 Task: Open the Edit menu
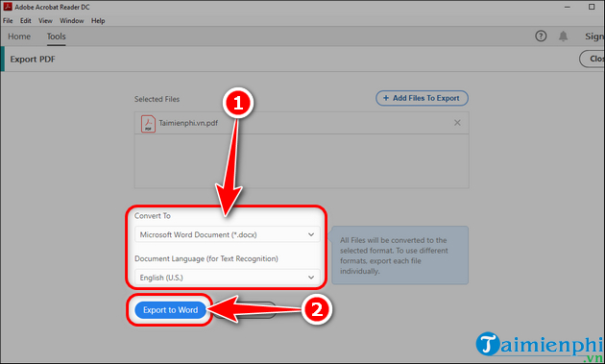tap(26, 21)
